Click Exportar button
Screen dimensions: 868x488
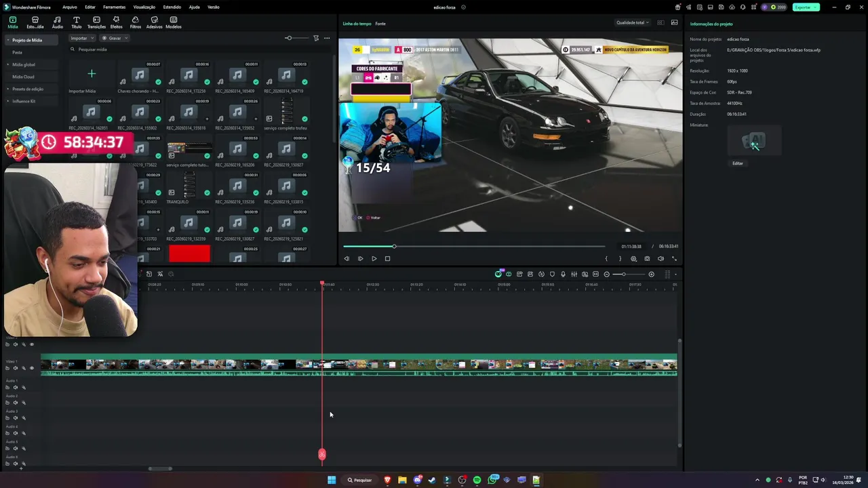[x=806, y=7]
